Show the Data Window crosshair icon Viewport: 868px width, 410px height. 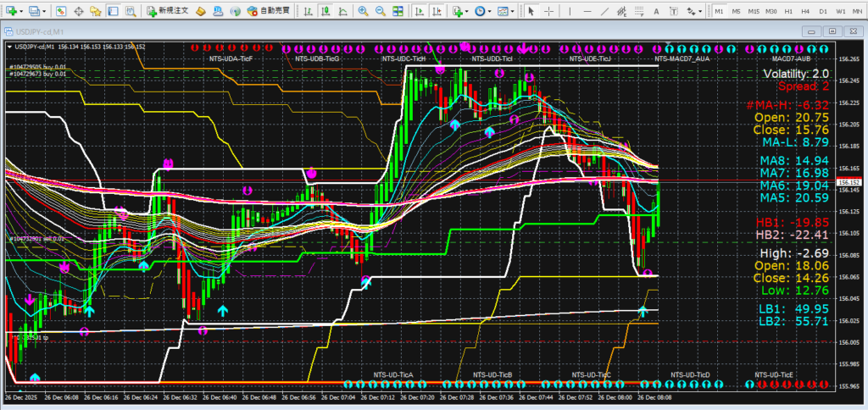[78, 11]
